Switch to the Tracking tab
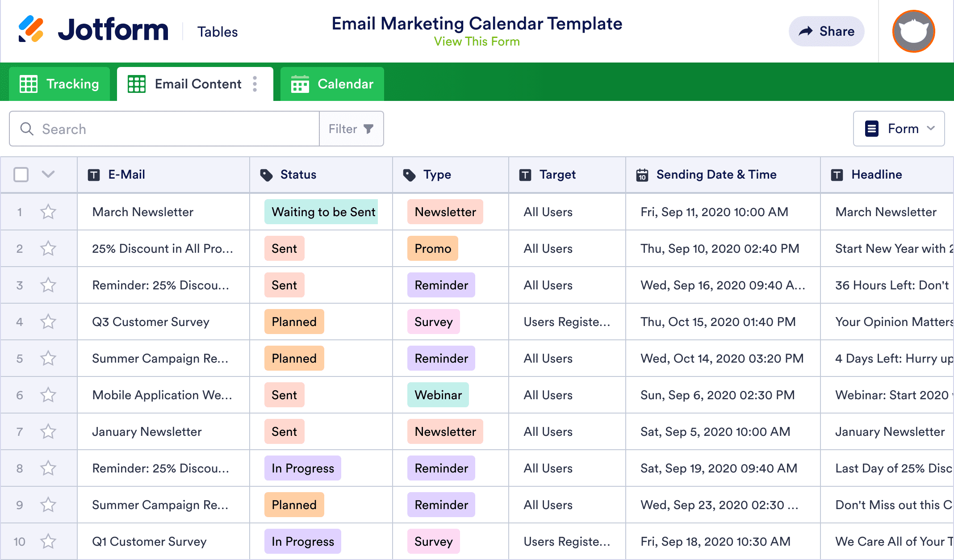 pos(59,84)
